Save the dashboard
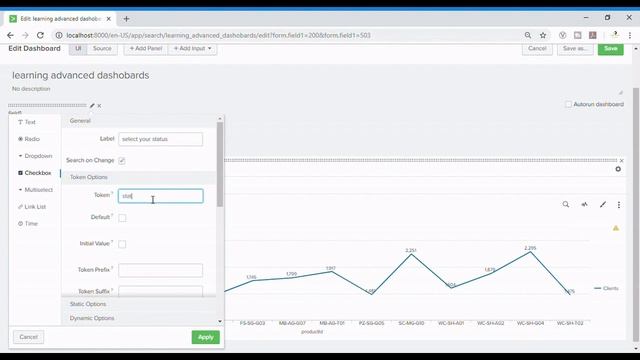The width and height of the screenshot is (640, 360). pos(611,49)
